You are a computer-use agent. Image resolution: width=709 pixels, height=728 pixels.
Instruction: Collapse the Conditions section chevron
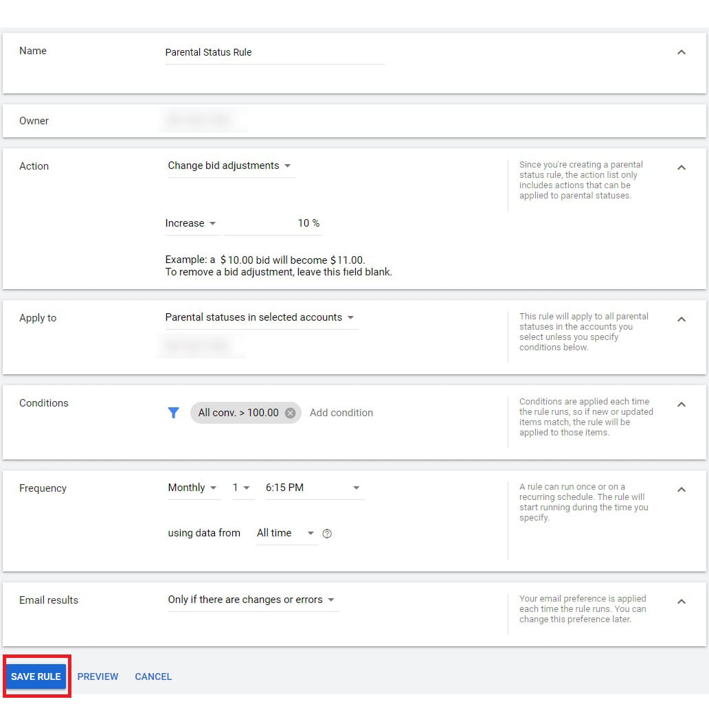point(681,405)
